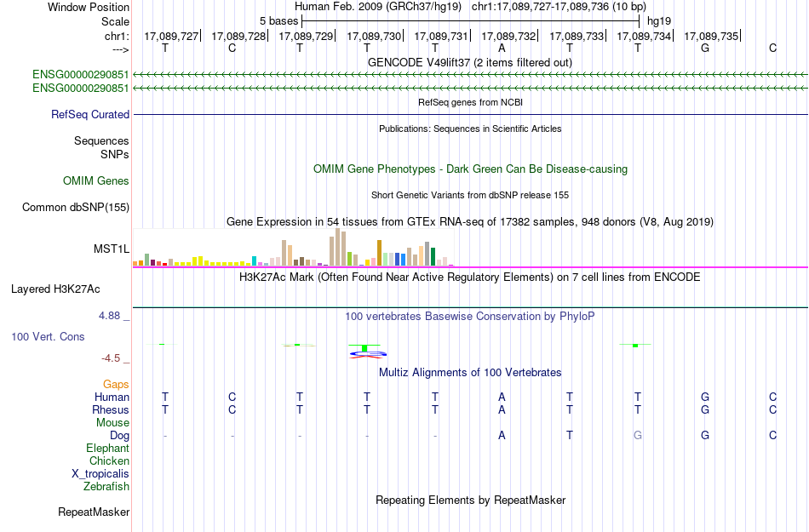Click the dark green bar in the MST1L chart

pyautogui.click(x=433, y=257)
